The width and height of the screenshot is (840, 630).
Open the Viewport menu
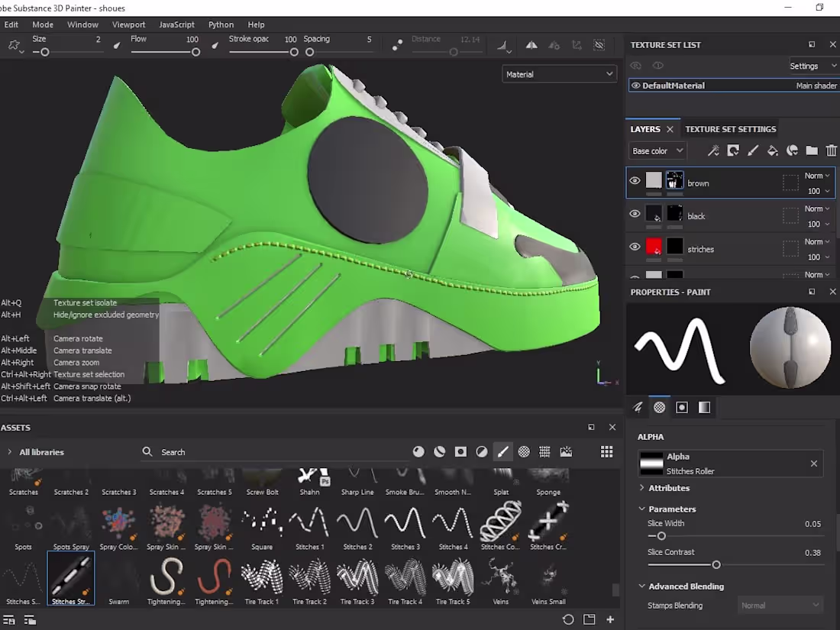tap(128, 24)
